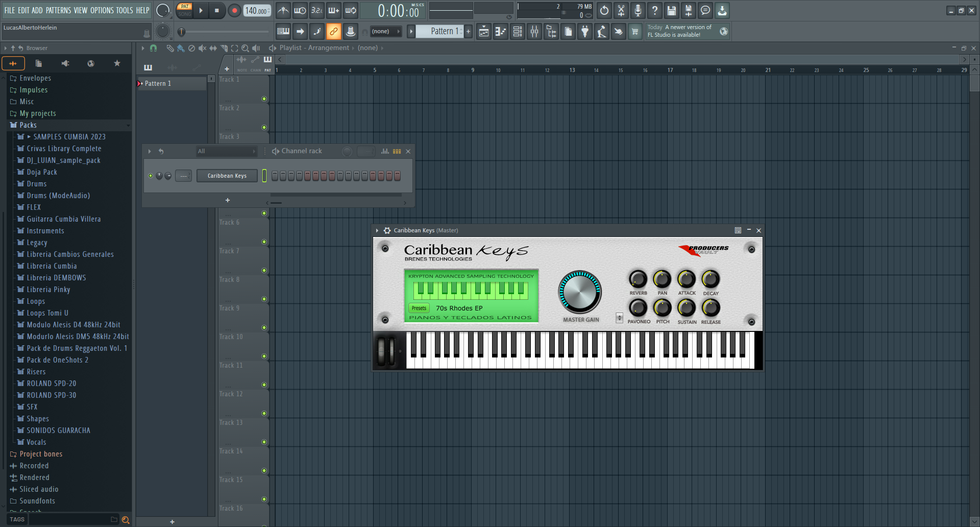The height and width of the screenshot is (527, 980).
Task: Click the 140.000 tempo field
Action: point(257,11)
